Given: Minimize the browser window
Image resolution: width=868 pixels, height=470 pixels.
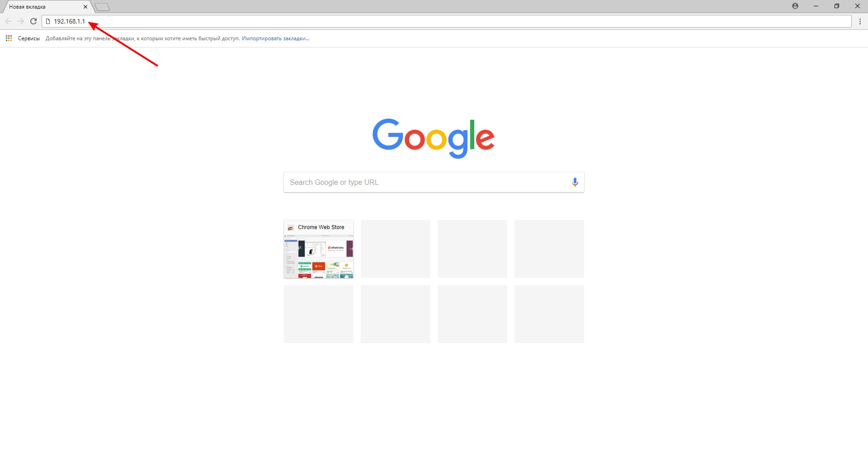Looking at the screenshot, I should pyautogui.click(x=816, y=6).
